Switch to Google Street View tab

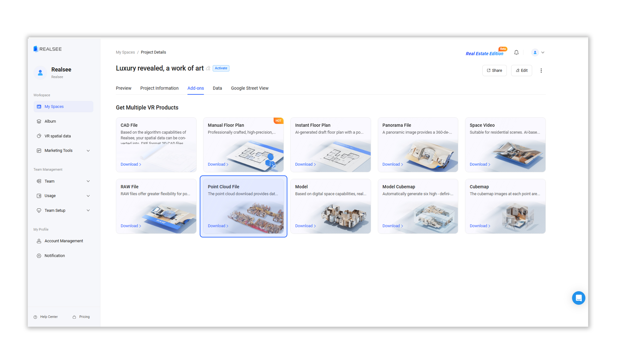(249, 88)
